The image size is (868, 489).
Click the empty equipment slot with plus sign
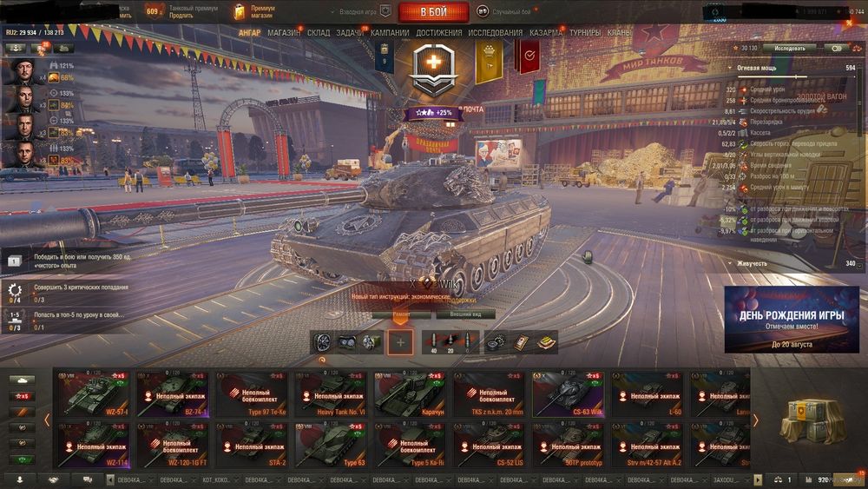click(x=400, y=342)
